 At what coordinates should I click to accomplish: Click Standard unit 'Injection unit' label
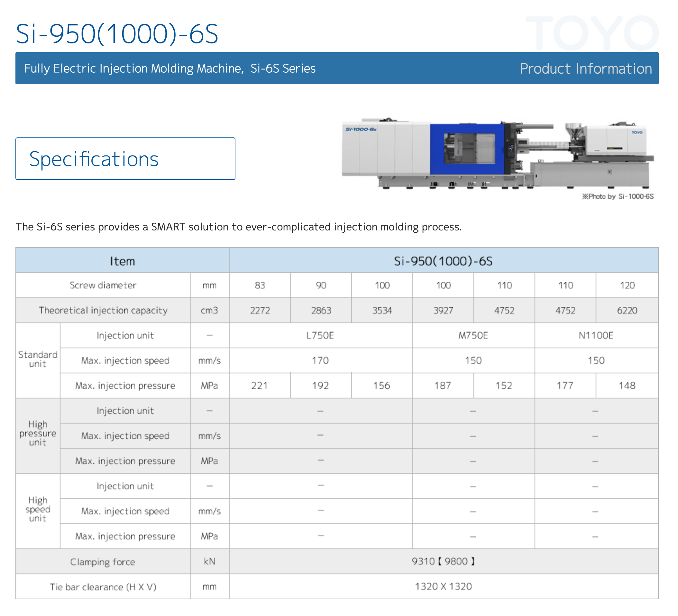coord(125,335)
